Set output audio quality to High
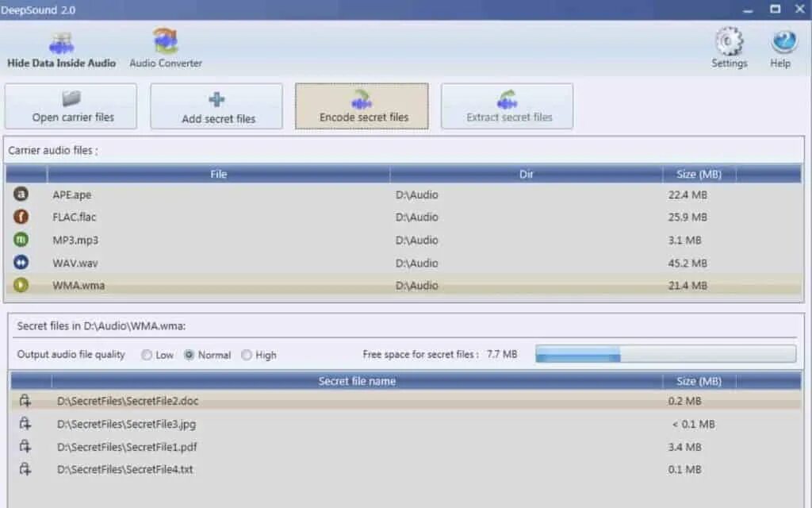 pyautogui.click(x=259, y=355)
